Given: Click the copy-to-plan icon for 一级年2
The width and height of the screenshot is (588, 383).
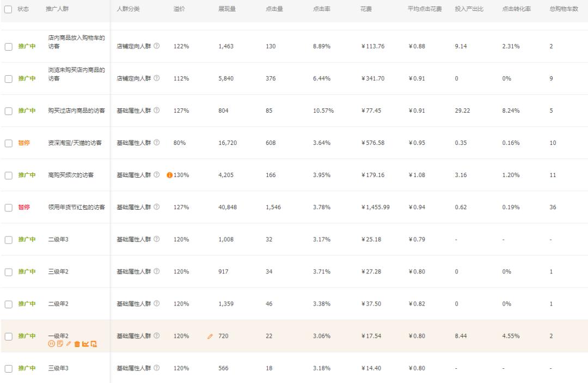Looking at the screenshot, I should (x=94, y=344).
